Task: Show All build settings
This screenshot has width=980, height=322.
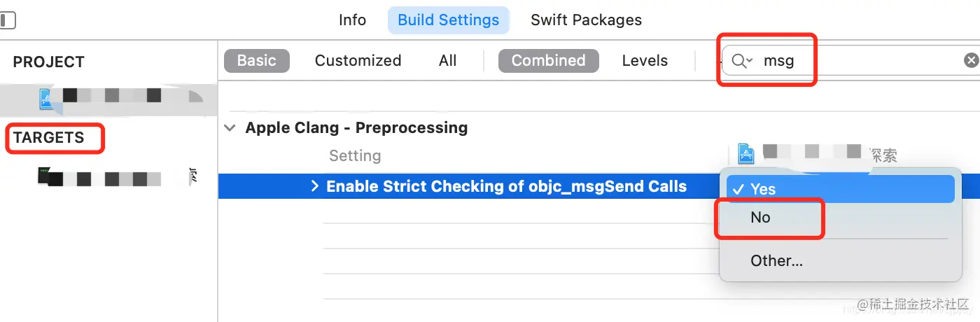Action: (x=447, y=61)
